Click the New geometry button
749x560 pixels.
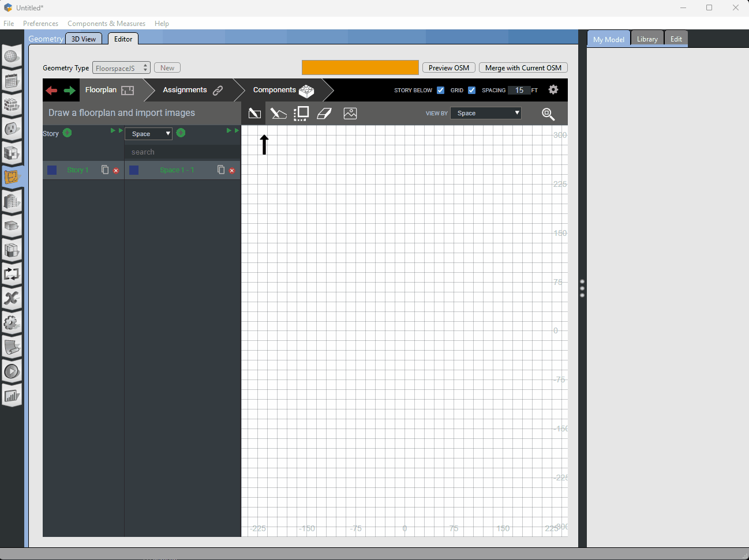pyautogui.click(x=167, y=68)
